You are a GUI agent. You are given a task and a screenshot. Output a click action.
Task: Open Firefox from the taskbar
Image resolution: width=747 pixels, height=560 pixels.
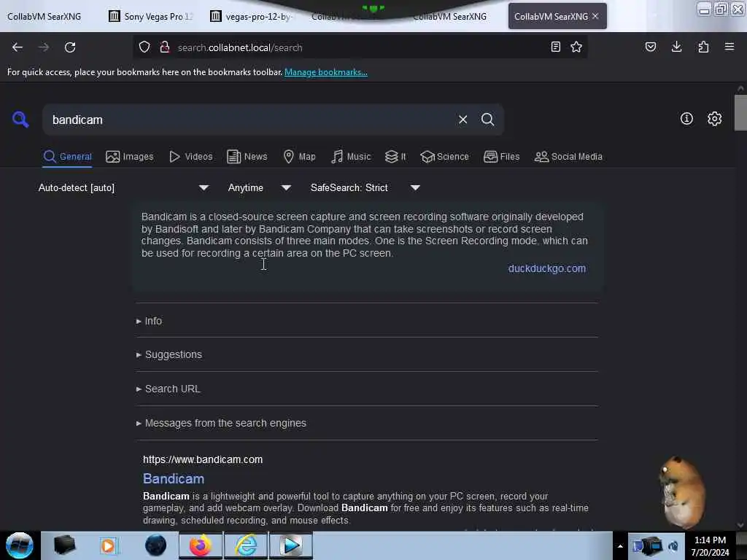[x=201, y=545]
